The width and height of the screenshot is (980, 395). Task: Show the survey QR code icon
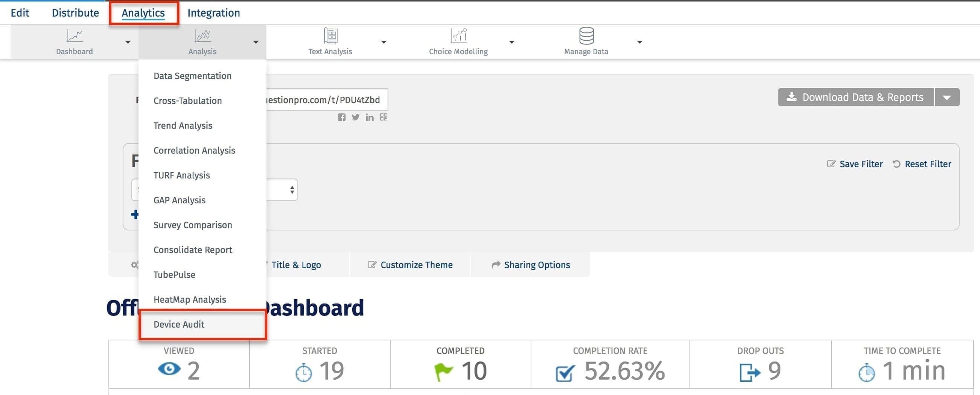click(383, 117)
